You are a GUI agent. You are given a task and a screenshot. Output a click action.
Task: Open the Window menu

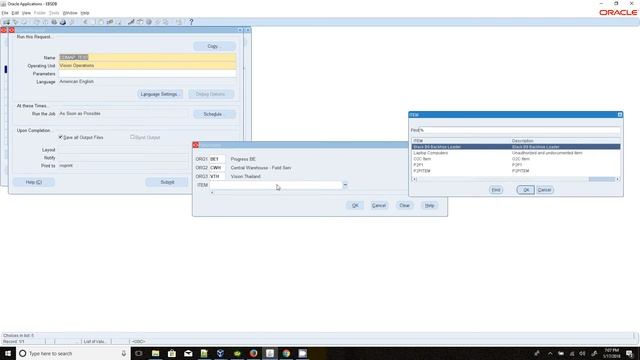click(70, 13)
